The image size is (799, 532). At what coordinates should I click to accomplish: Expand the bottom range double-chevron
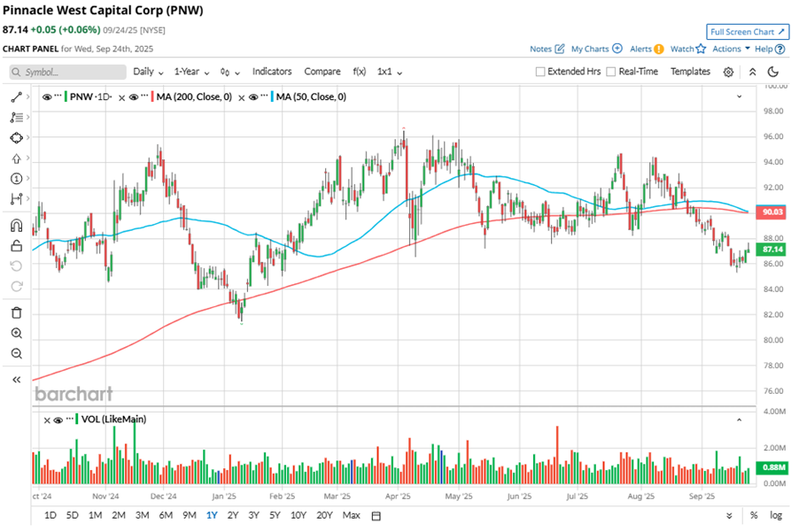[729, 516]
